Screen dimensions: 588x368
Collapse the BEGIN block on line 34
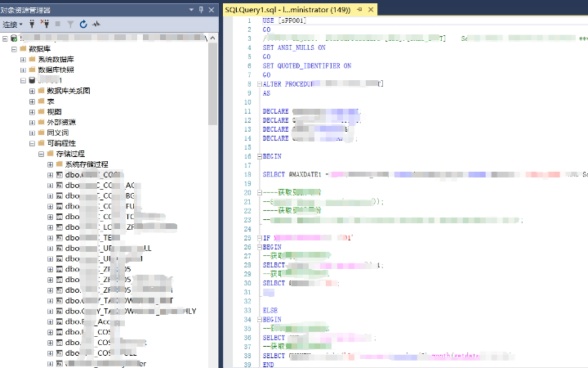point(259,320)
